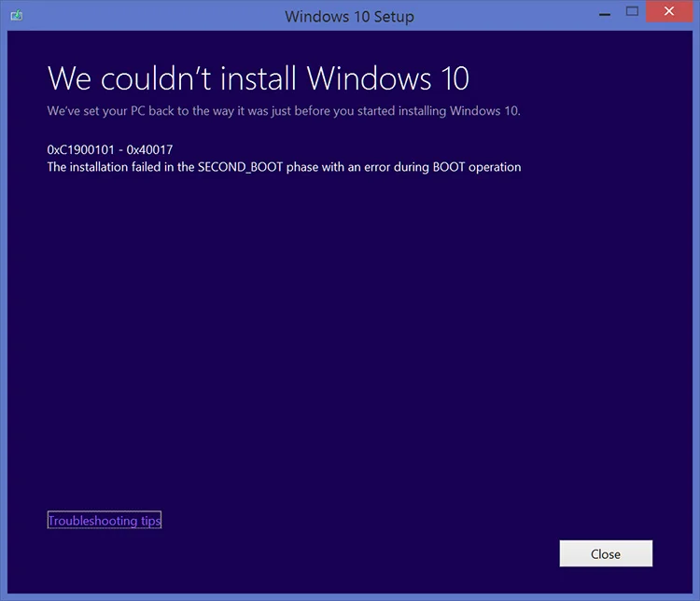Viewport: 700px width, 601px height.
Task: Click the left border of the setup window
Action: click(x=4, y=313)
